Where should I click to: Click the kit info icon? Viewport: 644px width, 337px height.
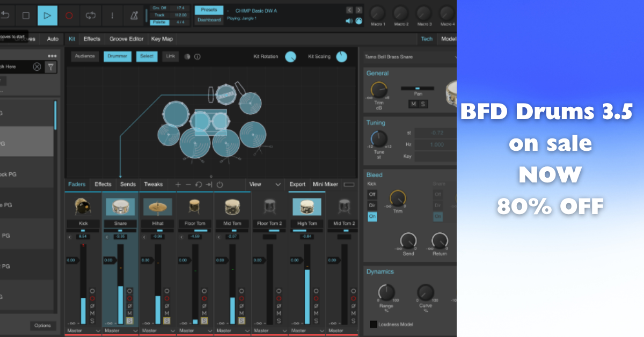click(197, 56)
